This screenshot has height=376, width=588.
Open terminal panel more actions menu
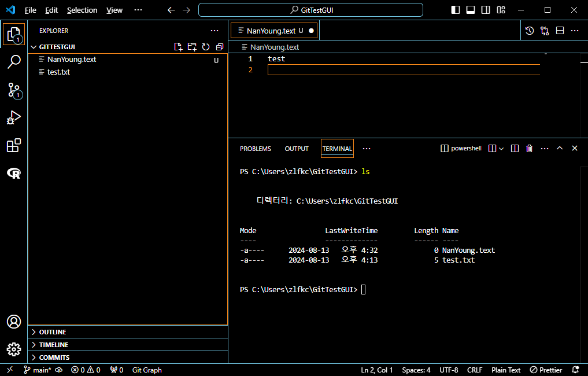pyautogui.click(x=545, y=149)
